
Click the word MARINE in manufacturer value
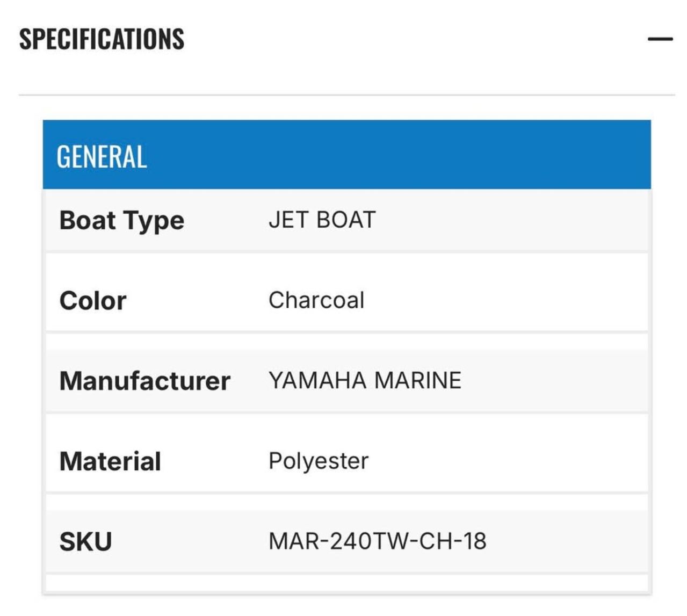418,381
